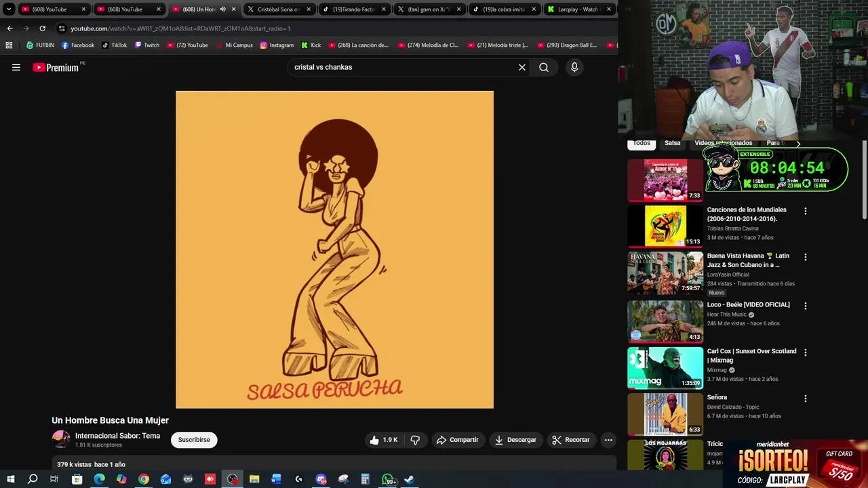Click the Suscribirse button
Image resolution: width=868 pixels, height=488 pixels.
click(194, 440)
